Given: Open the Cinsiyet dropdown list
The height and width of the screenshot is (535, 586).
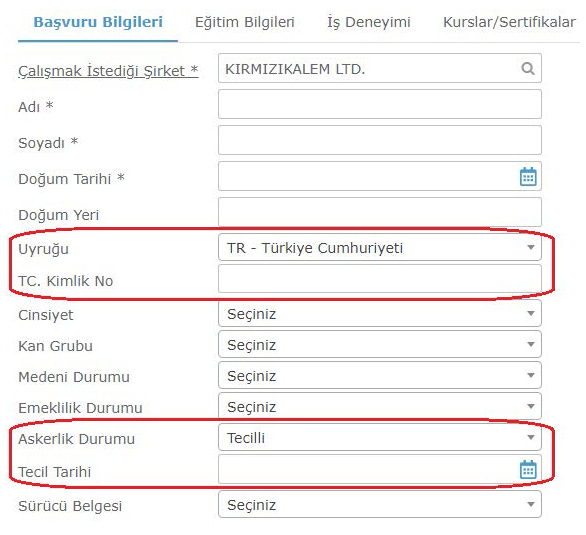Looking at the screenshot, I should [380, 313].
